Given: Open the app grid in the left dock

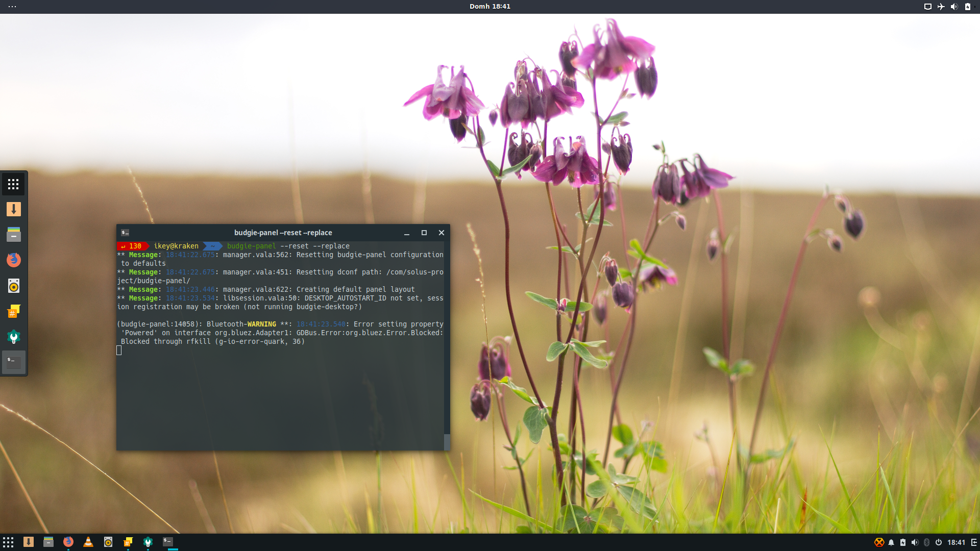Looking at the screenshot, I should click(13, 184).
